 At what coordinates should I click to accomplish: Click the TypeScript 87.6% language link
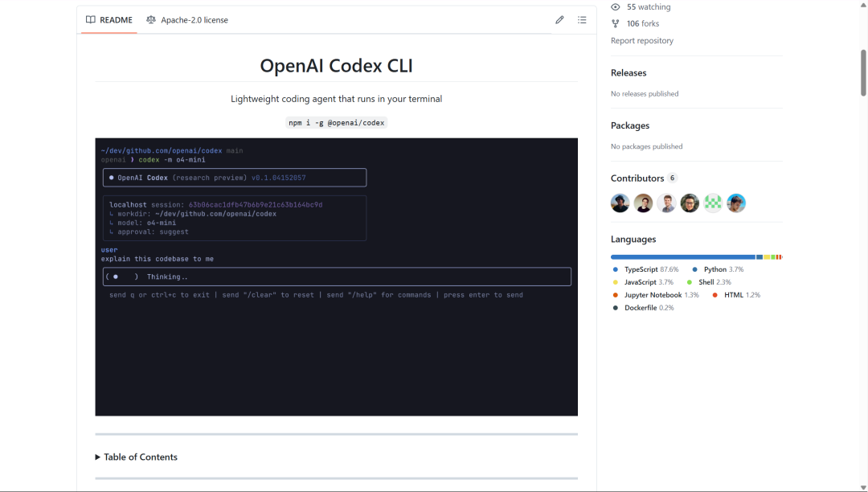pos(653,269)
